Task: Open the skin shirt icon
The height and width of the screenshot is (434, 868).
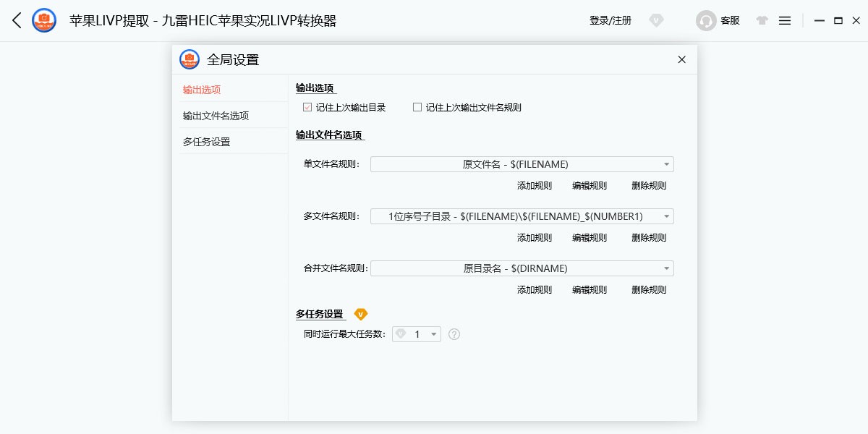Action: tap(762, 21)
